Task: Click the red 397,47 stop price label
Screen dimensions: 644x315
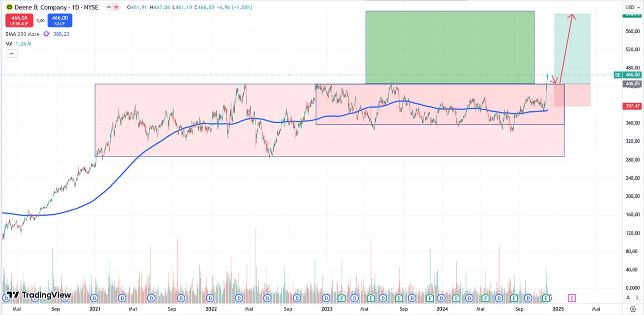Action: point(632,106)
